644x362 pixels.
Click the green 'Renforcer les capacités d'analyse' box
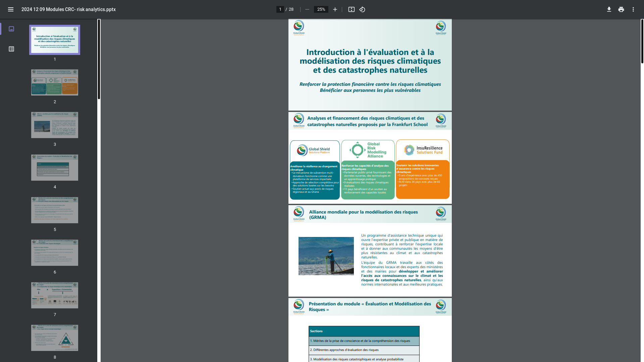368,180
